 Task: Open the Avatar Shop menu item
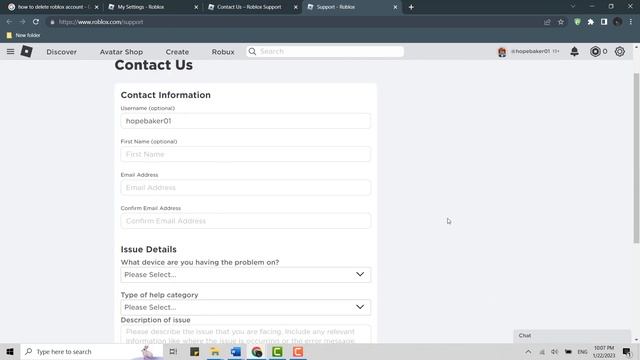tap(121, 52)
